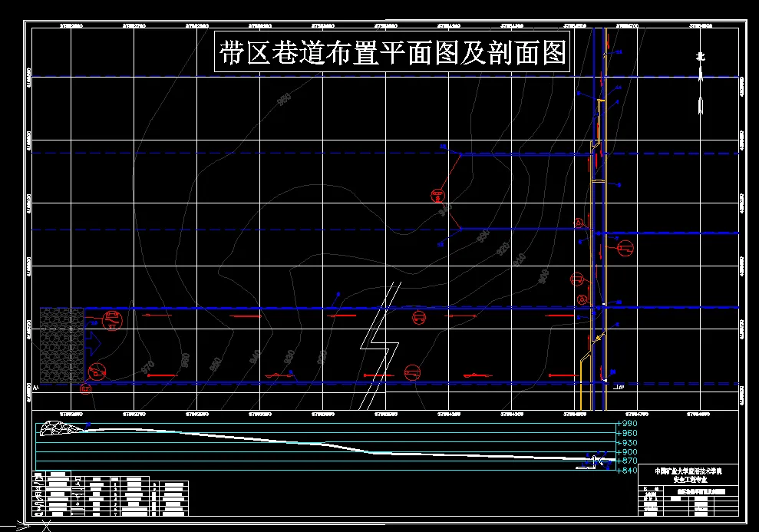Select the drawing title 带区巷道布置平面图及剖面图
This screenshot has width=759, height=532.
[x=392, y=52]
